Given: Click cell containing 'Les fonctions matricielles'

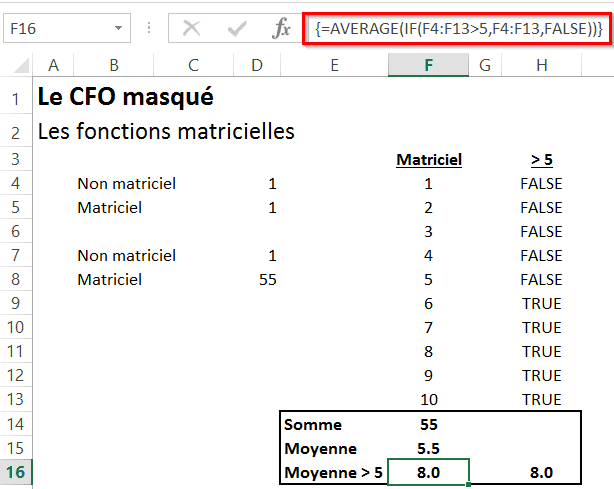Looking at the screenshot, I should pos(165,131).
